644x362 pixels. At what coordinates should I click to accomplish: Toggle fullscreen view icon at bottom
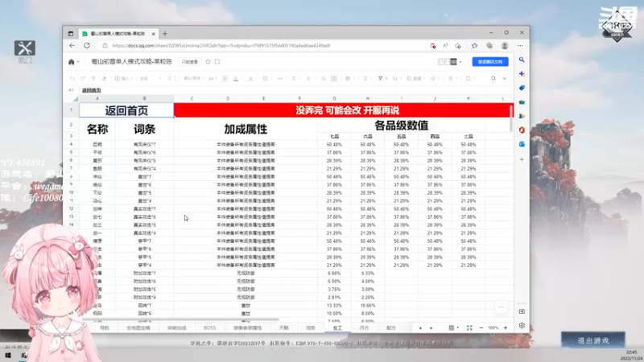tap(469, 328)
